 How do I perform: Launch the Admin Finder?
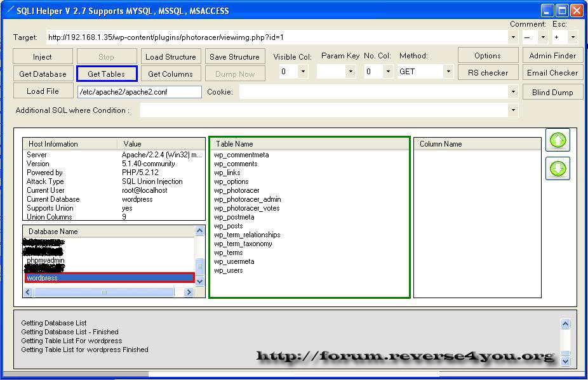coord(552,55)
